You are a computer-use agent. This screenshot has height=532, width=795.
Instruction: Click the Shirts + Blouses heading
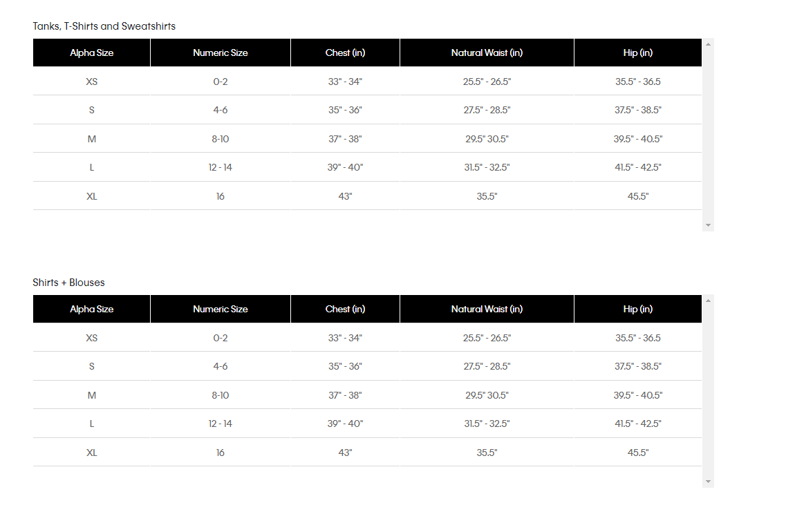tap(69, 283)
